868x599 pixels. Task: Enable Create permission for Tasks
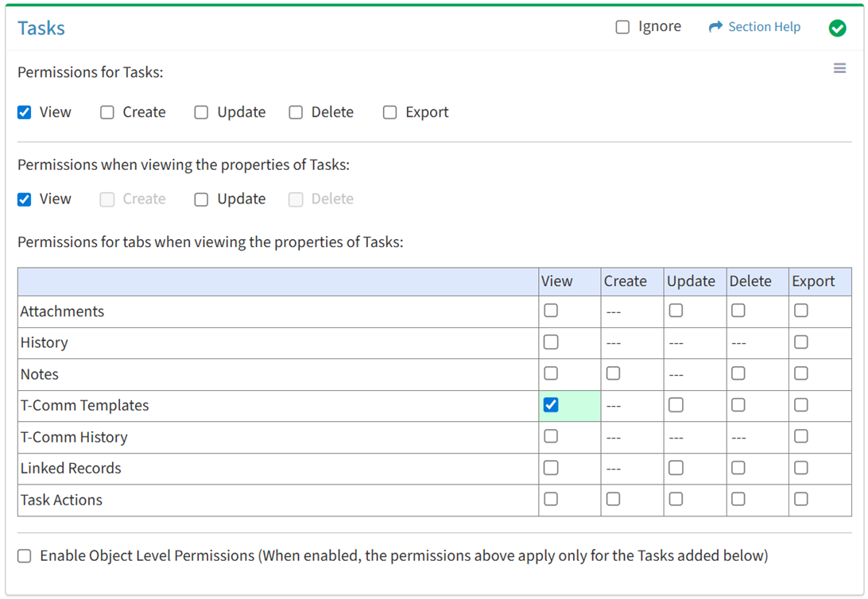pos(107,112)
